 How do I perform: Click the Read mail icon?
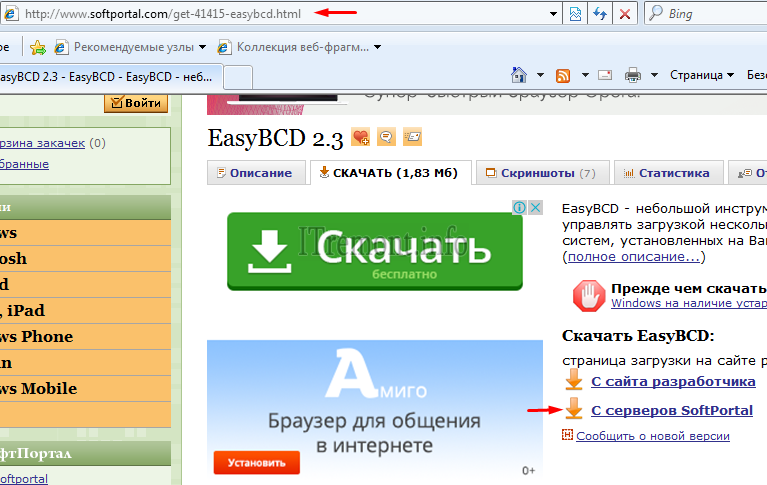pyautogui.click(x=605, y=75)
